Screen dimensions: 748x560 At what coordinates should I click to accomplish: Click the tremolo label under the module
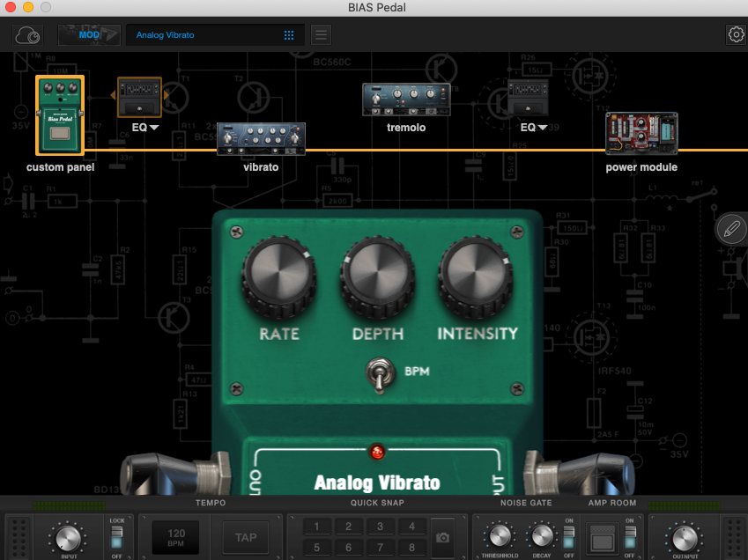pos(406,128)
